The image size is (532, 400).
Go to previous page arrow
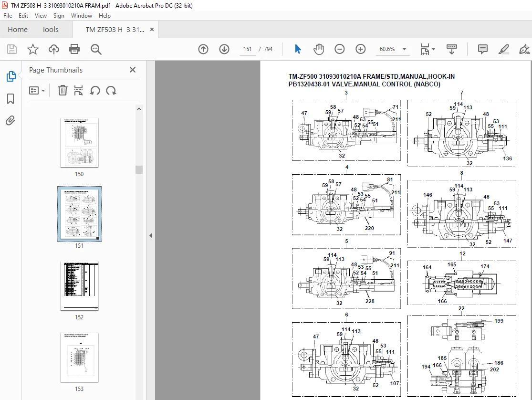click(x=203, y=49)
